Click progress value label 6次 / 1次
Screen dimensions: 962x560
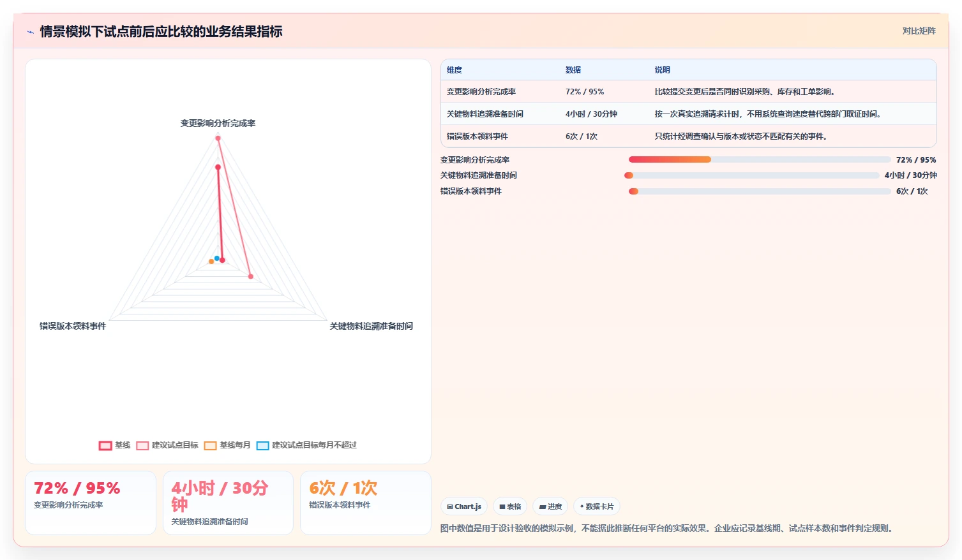[x=912, y=191]
